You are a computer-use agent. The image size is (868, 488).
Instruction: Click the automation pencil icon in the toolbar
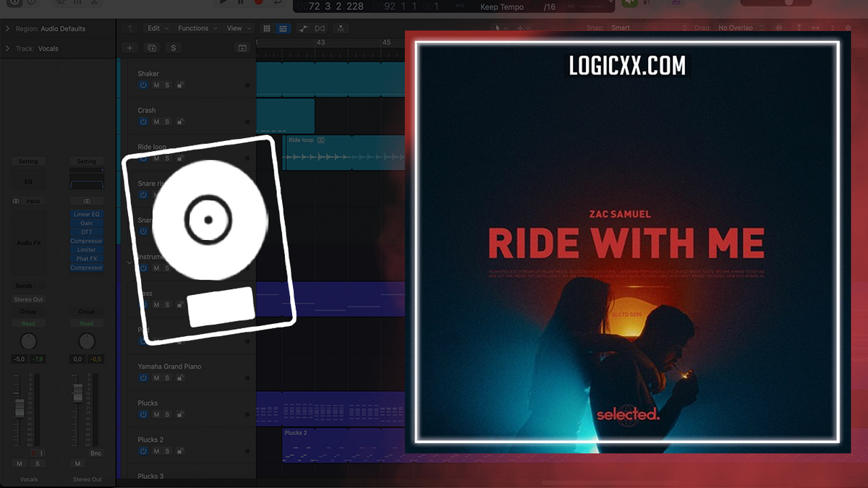[304, 28]
